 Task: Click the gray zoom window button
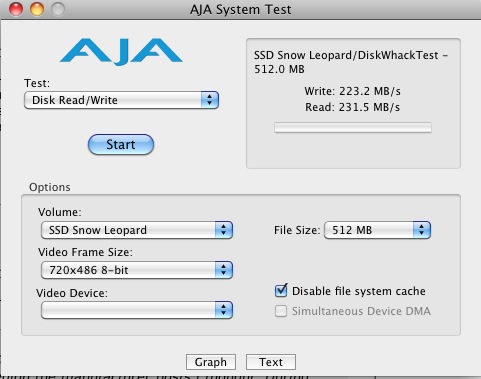(x=58, y=9)
